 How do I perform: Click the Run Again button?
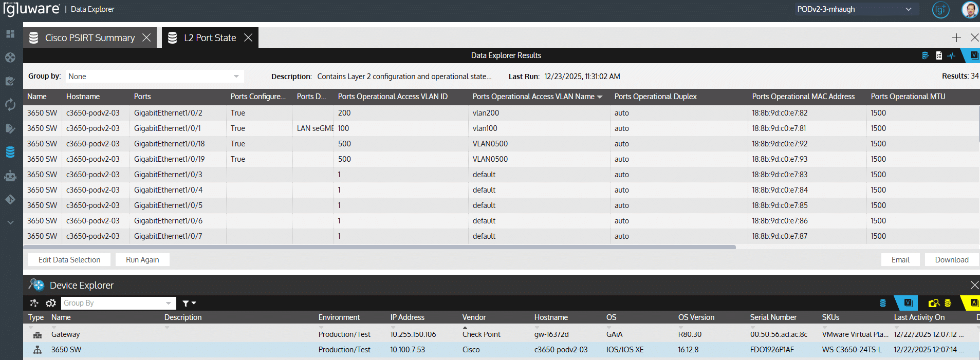point(142,260)
